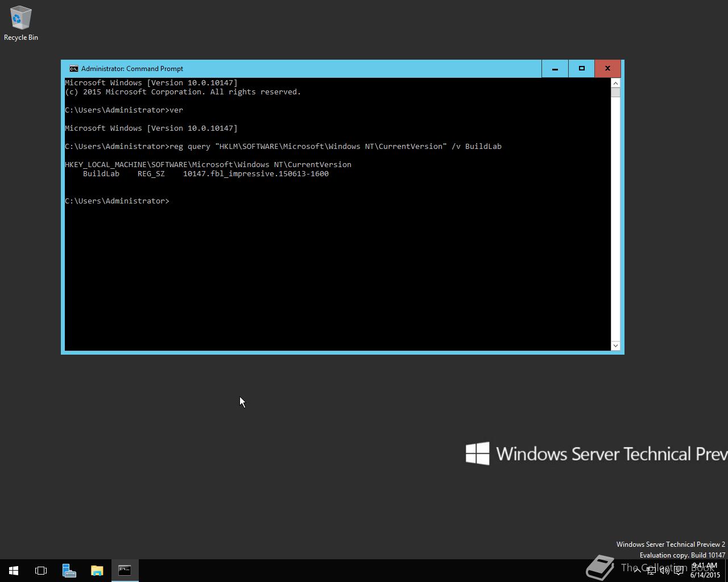The width and height of the screenshot is (728, 582).
Task: Open the taskbar clock and date
Action: tap(705, 571)
